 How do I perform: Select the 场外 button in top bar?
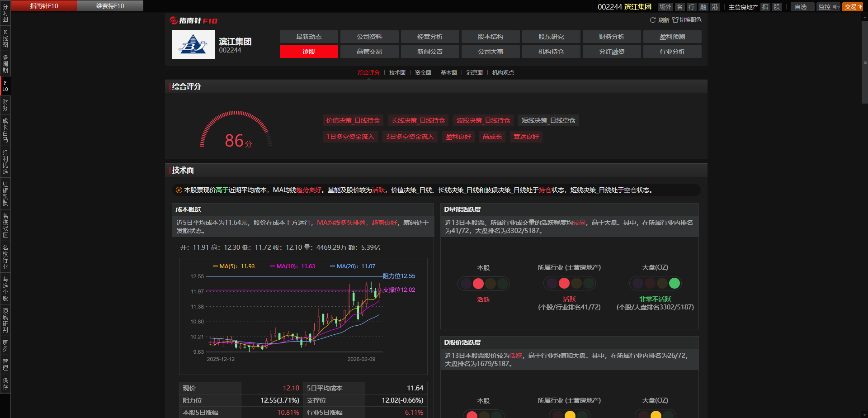coord(665,7)
